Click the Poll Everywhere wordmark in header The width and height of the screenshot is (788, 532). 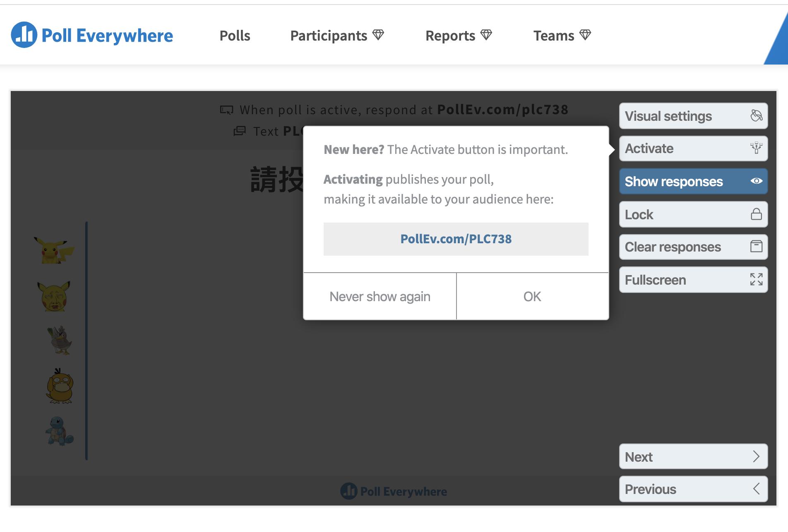[x=107, y=36]
